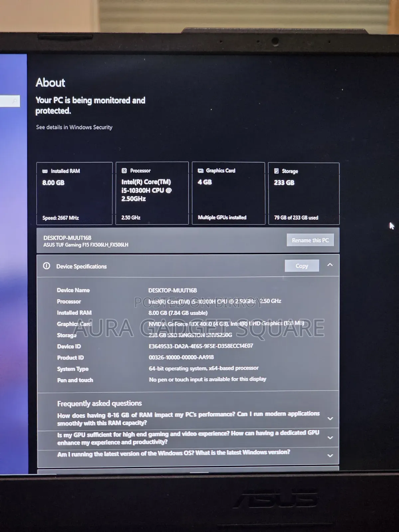Select the Processor i5-10300H card
The height and width of the screenshot is (532, 399).
[152, 193]
